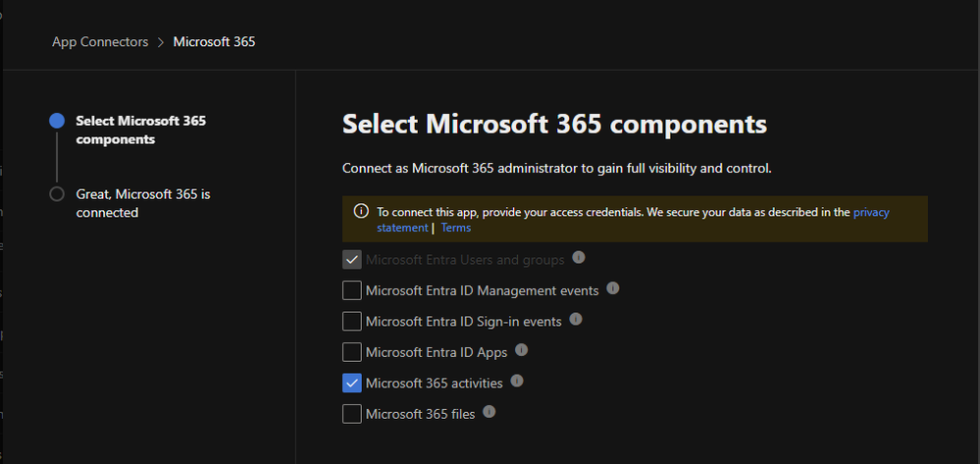Select the 'Select Microsoft 365 components' wizard step

[x=140, y=129]
